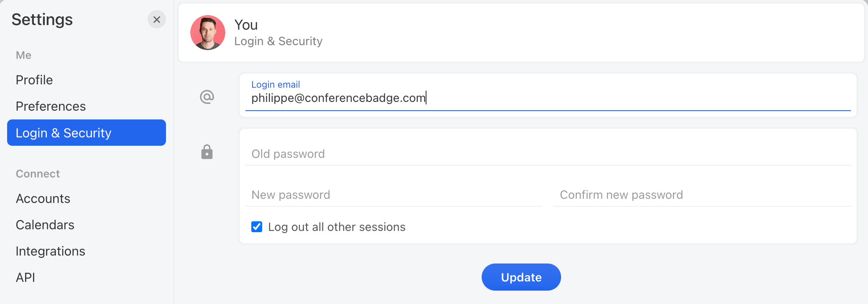The width and height of the screenshot is (868, 304).
Task: Focus the Login email input field
Action: pos(418,98)
